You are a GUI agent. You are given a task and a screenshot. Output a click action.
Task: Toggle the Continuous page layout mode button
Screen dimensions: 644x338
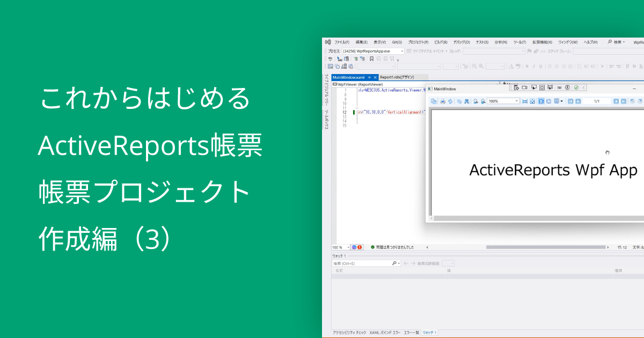point(548,101)
